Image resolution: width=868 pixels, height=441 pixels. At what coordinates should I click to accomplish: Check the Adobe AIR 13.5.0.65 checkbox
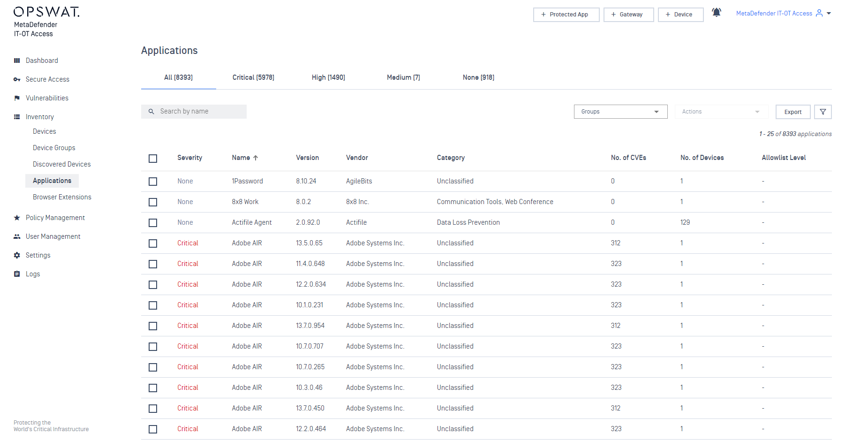153,243
